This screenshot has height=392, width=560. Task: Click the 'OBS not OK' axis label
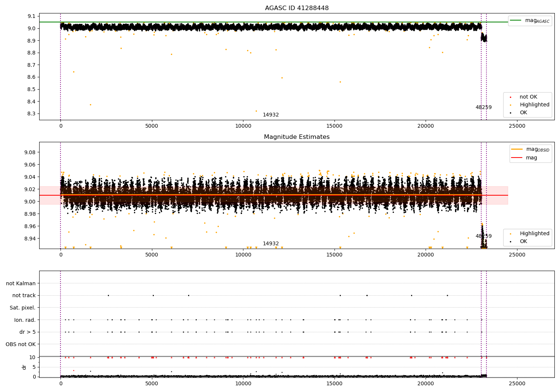(x=21, y=344)
